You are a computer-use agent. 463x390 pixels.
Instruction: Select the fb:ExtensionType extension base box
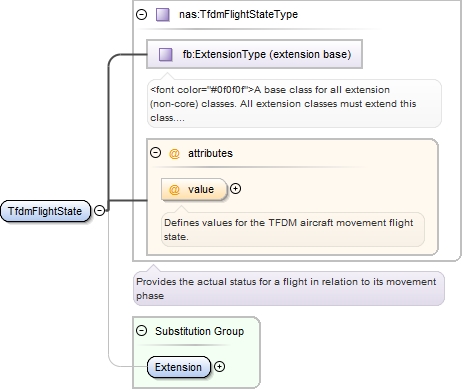tap(254, 54)
